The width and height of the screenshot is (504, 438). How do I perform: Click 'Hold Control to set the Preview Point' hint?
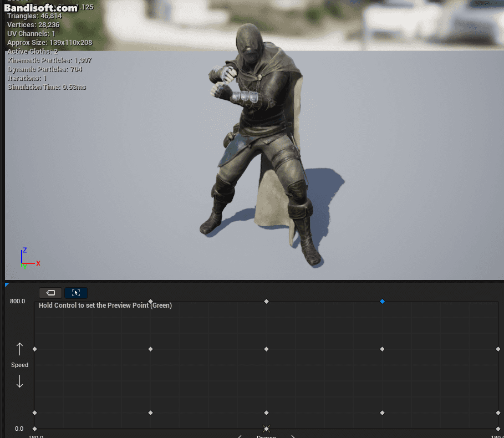click(x=105, y=305)
